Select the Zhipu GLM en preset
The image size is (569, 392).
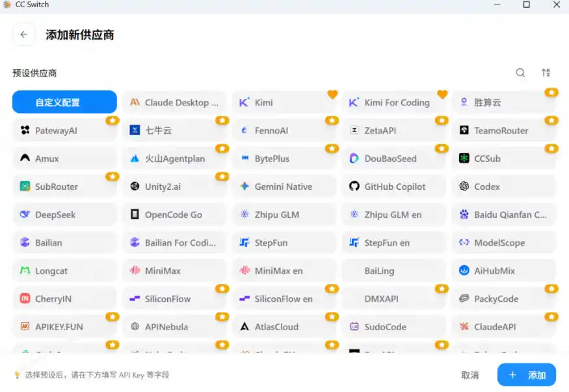(x=394, y=215)
